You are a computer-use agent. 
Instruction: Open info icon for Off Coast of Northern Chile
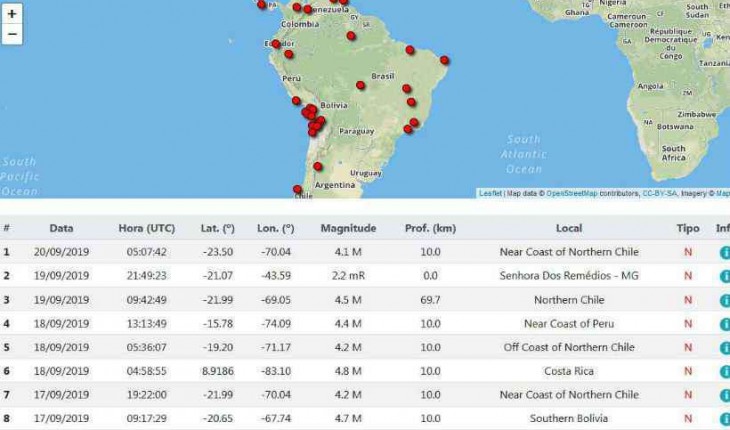click(724, 348)
